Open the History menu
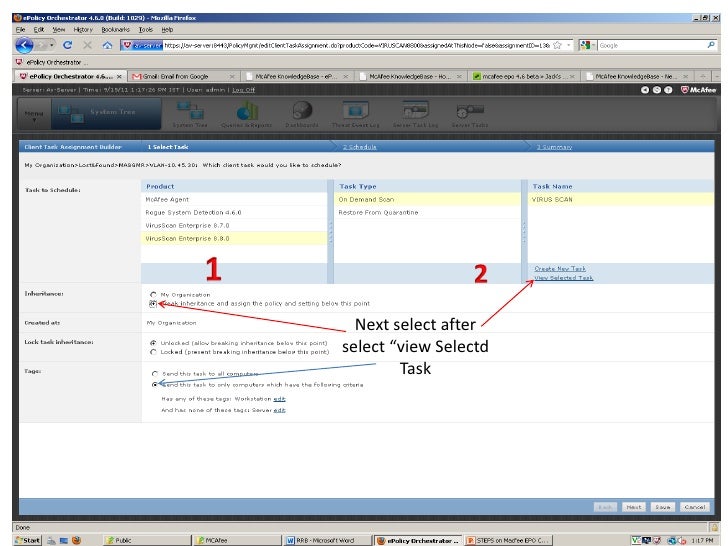 [x=83, y=29]
